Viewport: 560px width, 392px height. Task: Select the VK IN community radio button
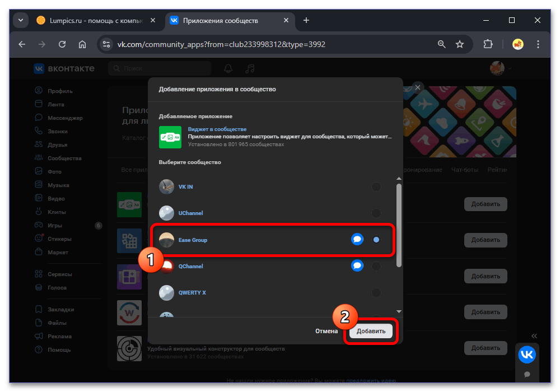(376, 186)
